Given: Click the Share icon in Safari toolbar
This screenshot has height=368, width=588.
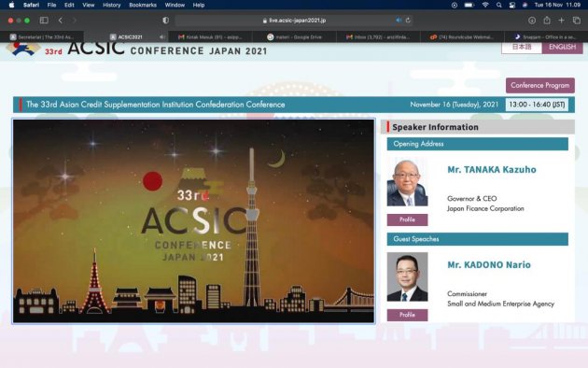Looking at the screenshot, I should [547, 21].
